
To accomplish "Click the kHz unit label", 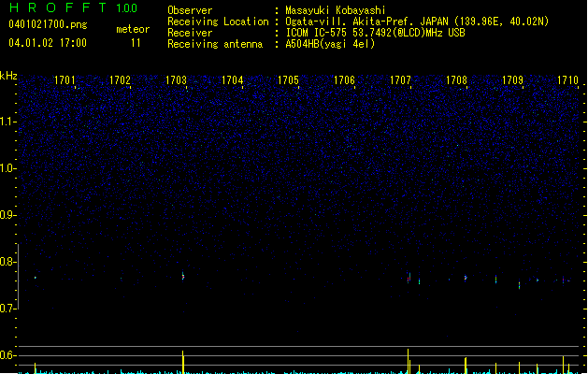I will (8, 76).
